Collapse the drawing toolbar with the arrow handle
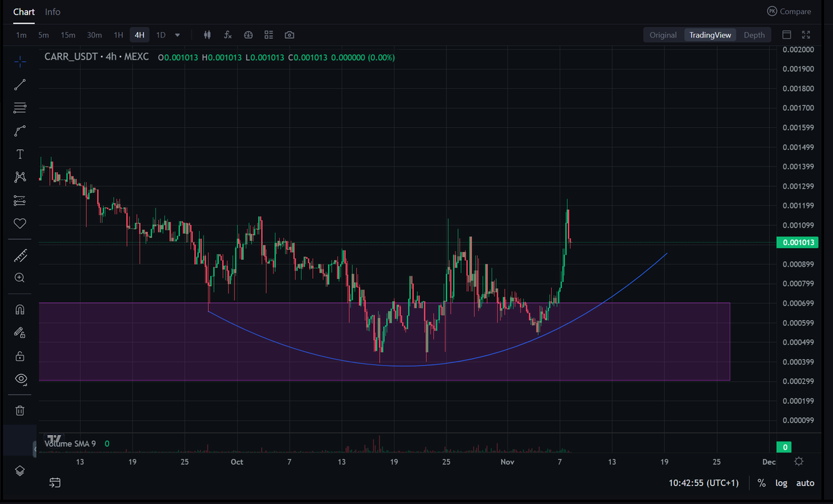Screen dimensions: 833x504 tap(35, 448)
